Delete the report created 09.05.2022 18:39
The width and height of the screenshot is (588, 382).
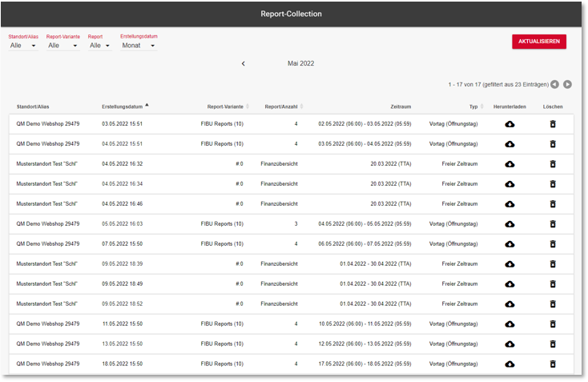click(x=552, y=264)
